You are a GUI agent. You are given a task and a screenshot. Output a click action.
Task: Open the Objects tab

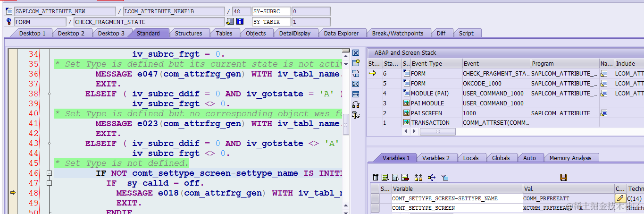(256, 33)
